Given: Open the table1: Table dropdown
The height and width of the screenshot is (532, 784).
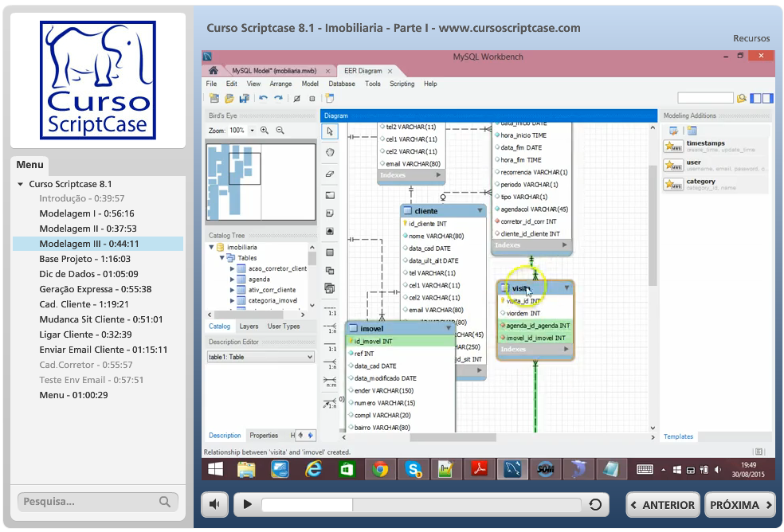Looking at the screenshot, I should 261,357.
